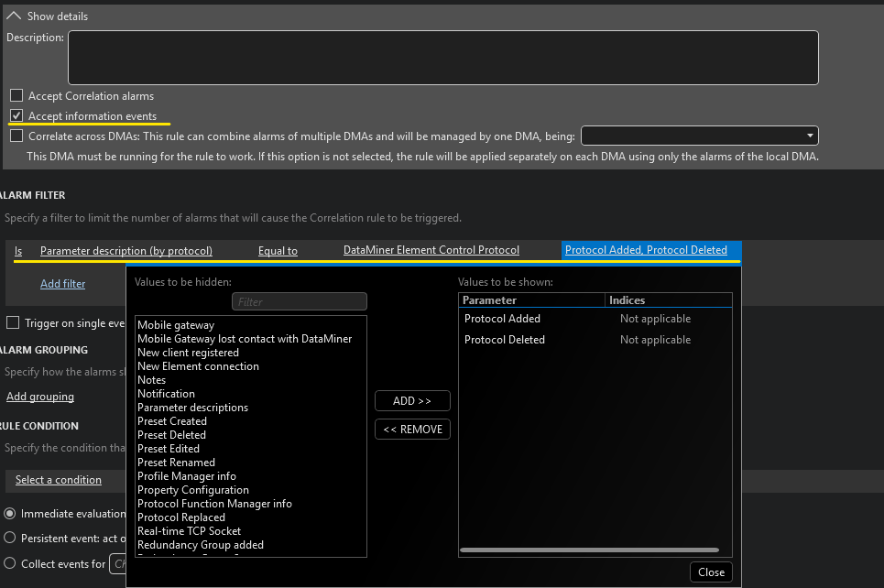This screenshot has width=884, height=588.
Task: Open Parameter description (by protocol) selector
Action: [126, 250]
